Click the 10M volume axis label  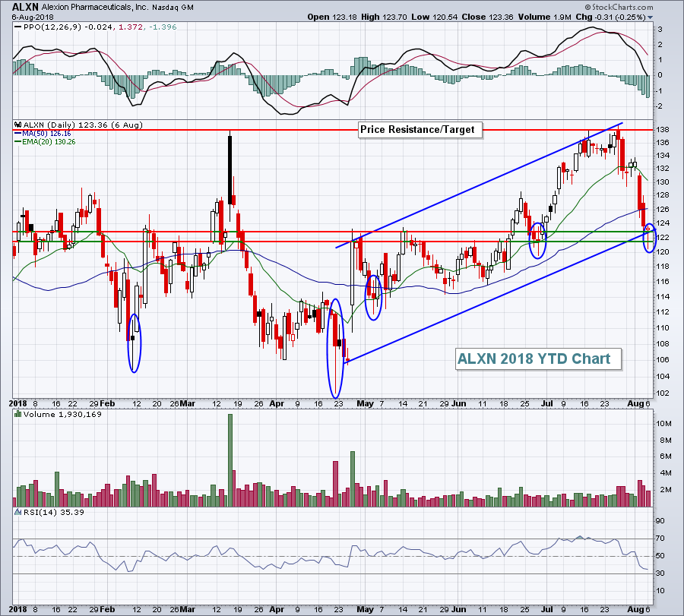click(x=665, y=424)
